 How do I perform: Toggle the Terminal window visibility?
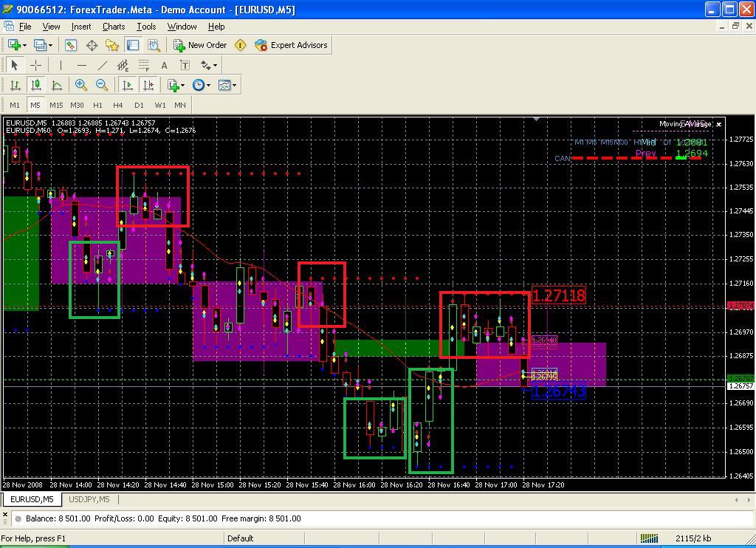click(133, 45)
